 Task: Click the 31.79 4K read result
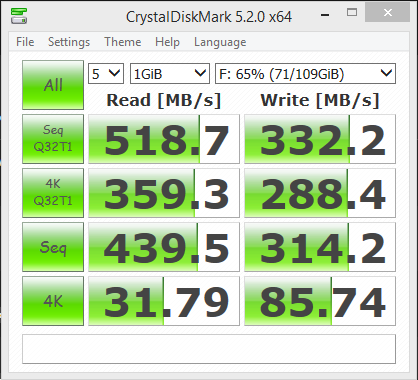point(164,301)
